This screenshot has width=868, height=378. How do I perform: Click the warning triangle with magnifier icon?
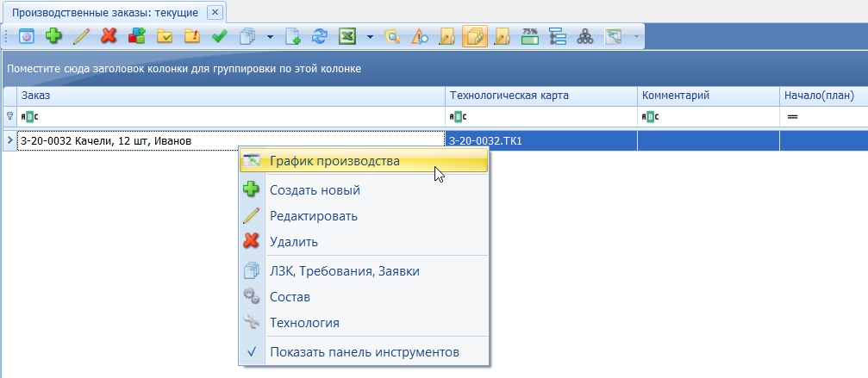(x=420, y=37)
